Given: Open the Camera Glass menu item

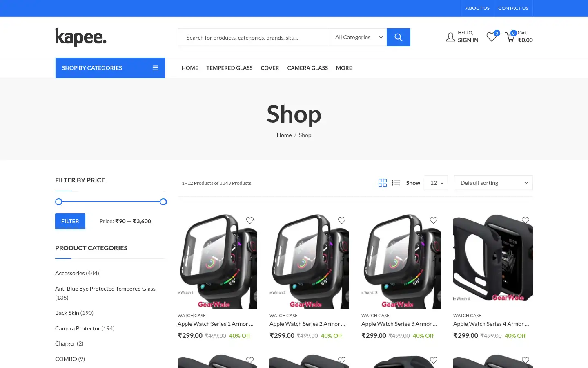Looking at the screenshot, I should (x=307, y=68).
